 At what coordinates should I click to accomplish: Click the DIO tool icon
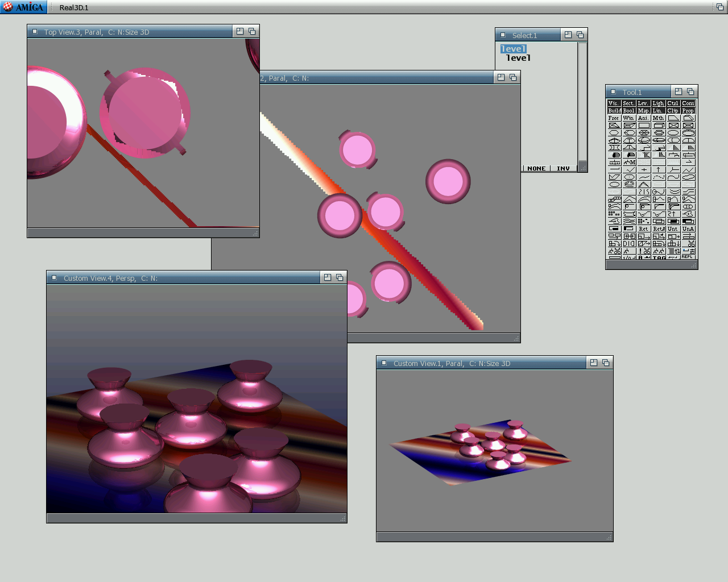click(x=629, y=243)
